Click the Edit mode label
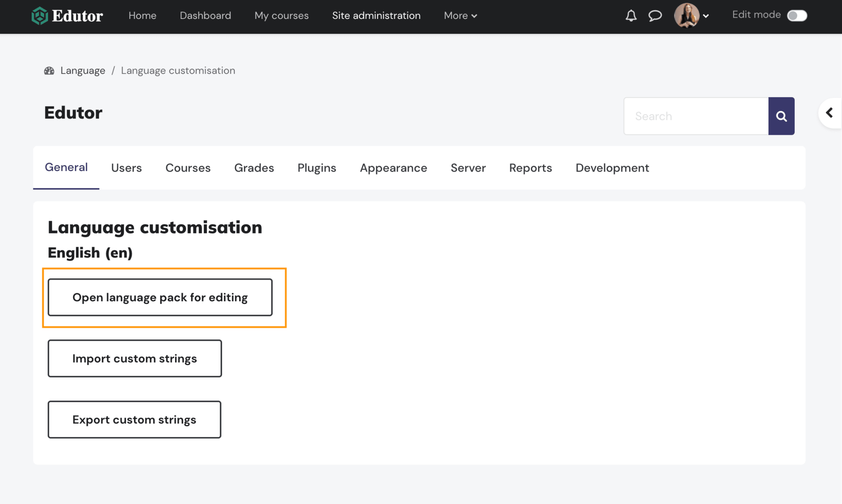 point(756,14)
